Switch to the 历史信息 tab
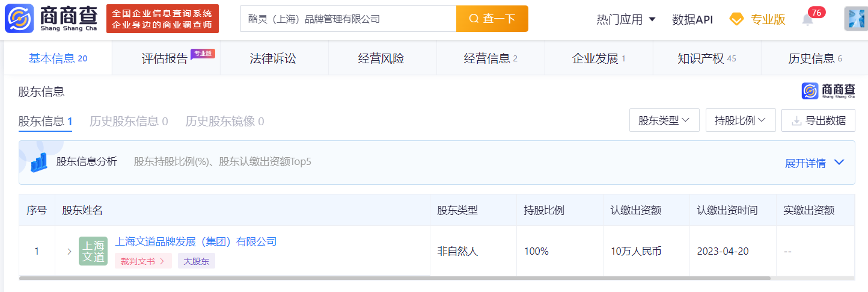 pyautogui.click(x=815, y=58)
